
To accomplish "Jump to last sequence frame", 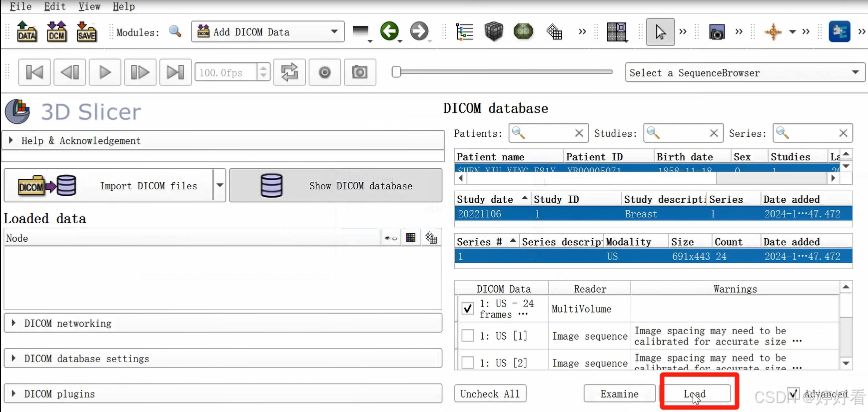I will click(175, 72).
